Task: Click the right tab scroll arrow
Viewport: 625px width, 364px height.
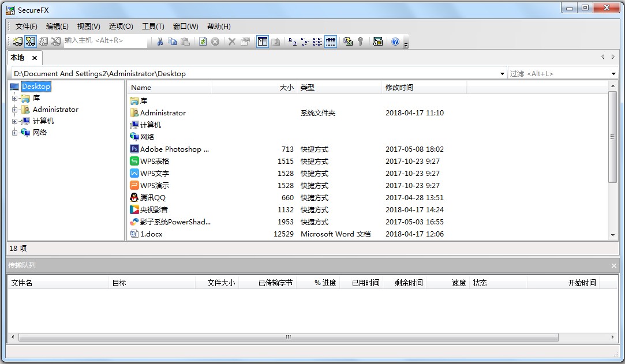Action: [x=613, y=57]
